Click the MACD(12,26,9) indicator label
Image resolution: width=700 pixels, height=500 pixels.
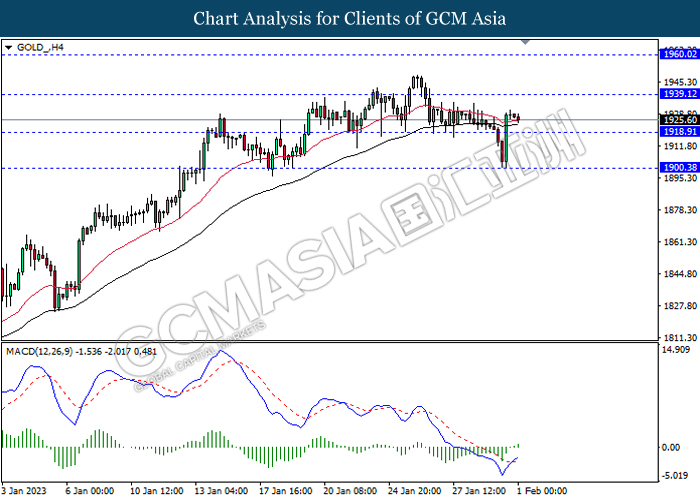coord(81,352)
